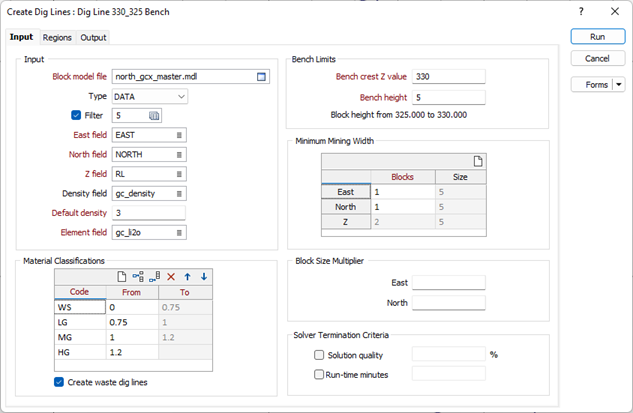Click append row icon in Material Classifications

(154, 276)
